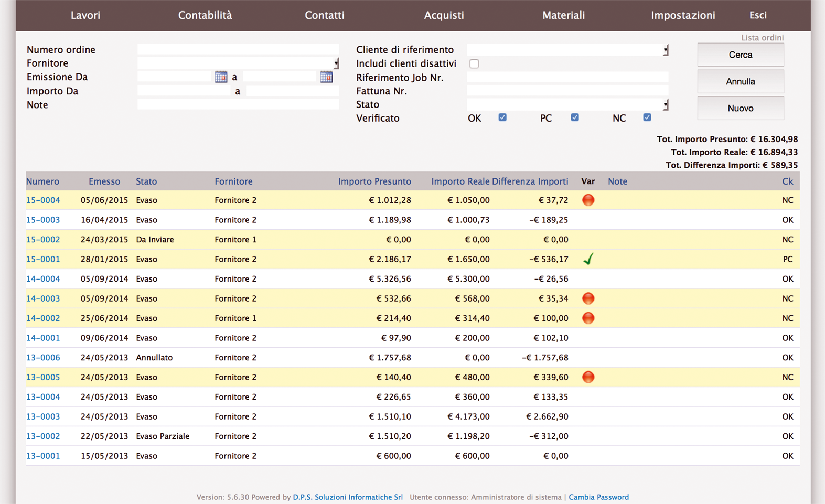Click red variance dot on order 14-0003
Screen dimensions: 825x504
coord(588,298)
